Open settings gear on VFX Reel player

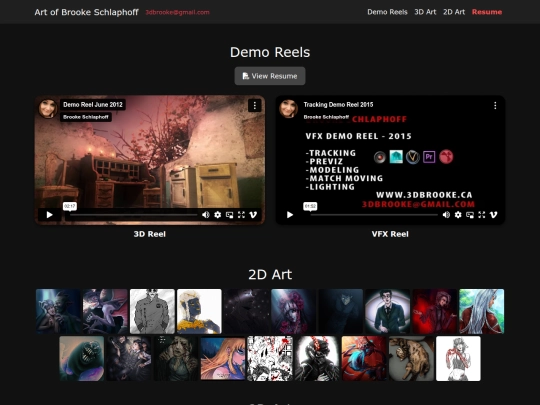458,215
